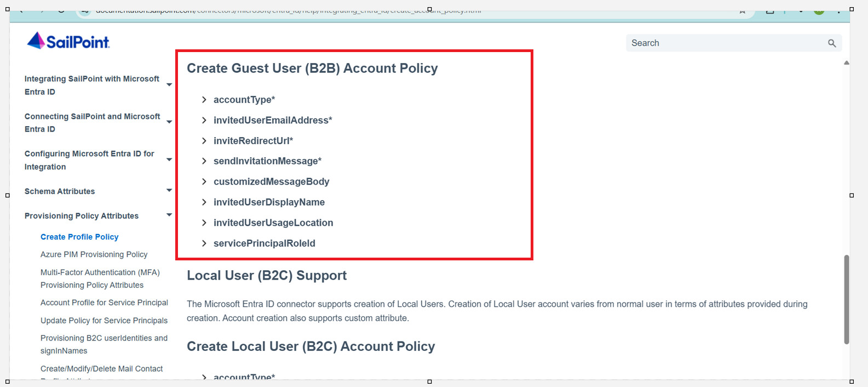This screenshot has height=387, width=868.
Task: Toggle Configuring Microsoft Entra ID for Integration arrow
Action: pyautogui.click(x=169, y=160)
